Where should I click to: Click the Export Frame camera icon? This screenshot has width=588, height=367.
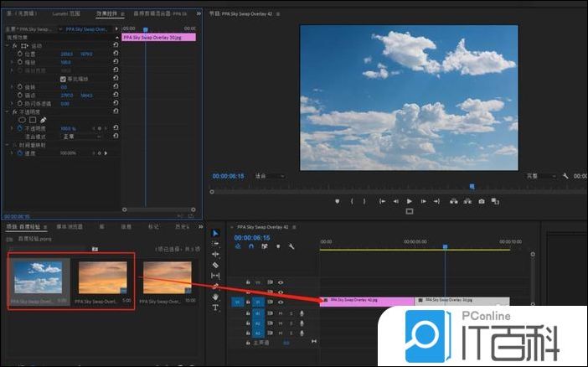click(x=482, y=201)
